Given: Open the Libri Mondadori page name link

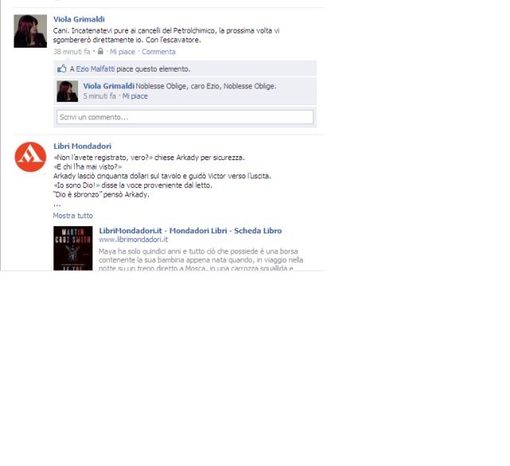Looking at the screenshot, I should [82, 146].
